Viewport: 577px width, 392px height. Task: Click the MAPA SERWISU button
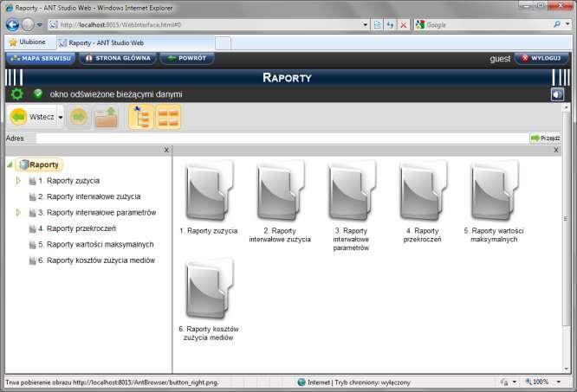tap(41, 59)
